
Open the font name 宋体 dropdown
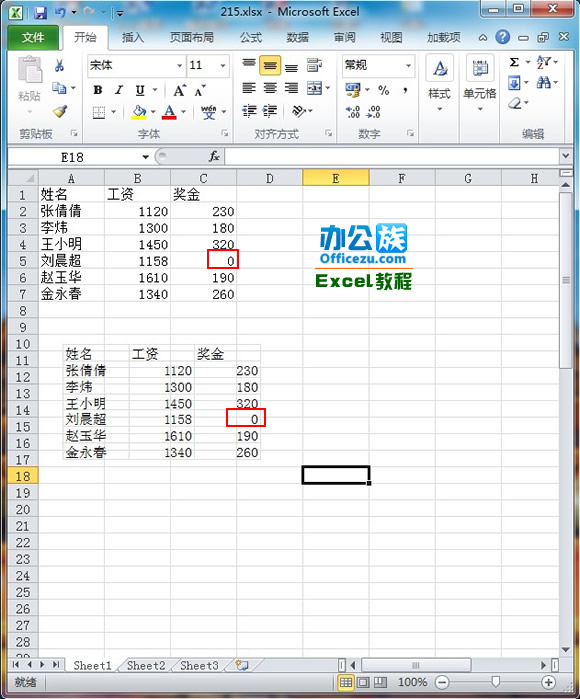click(x=179, y=66)
